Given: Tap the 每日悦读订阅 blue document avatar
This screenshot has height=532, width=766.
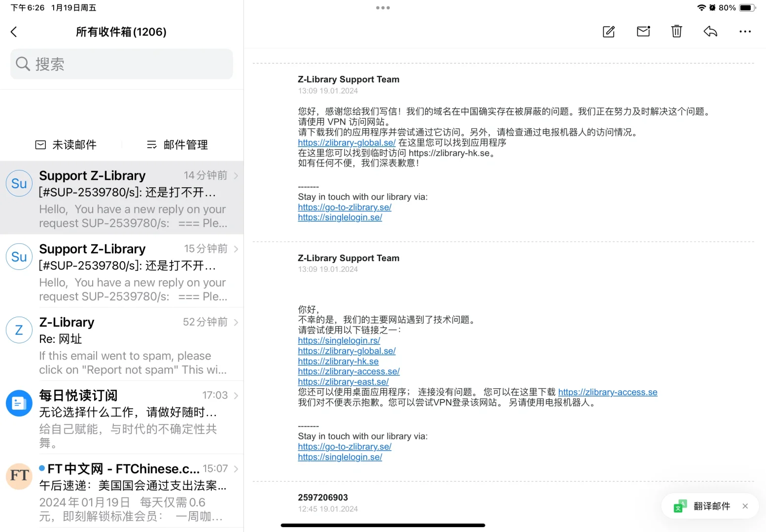Looking at the screenshot, I should coord(19,403).
